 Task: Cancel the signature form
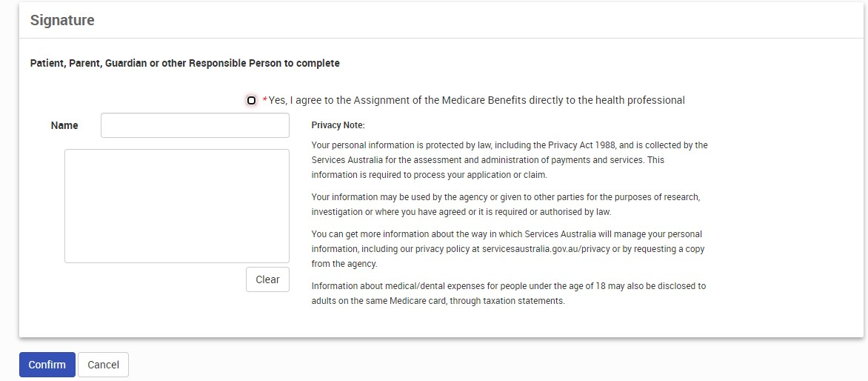103,365
